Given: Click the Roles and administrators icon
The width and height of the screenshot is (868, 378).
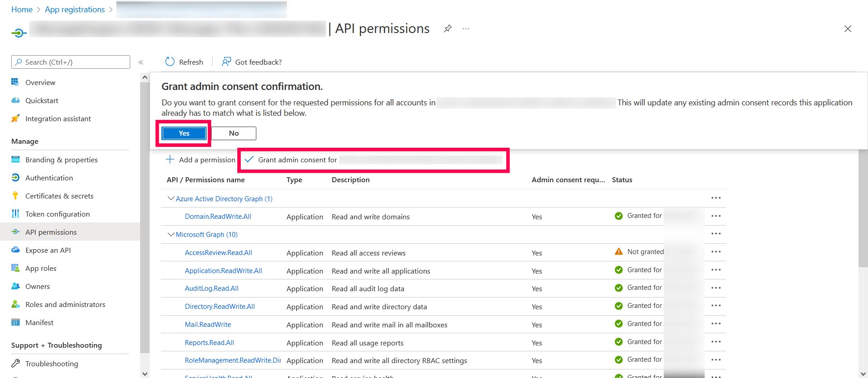Looking at the screenshot, I should (x=15, y=304).
